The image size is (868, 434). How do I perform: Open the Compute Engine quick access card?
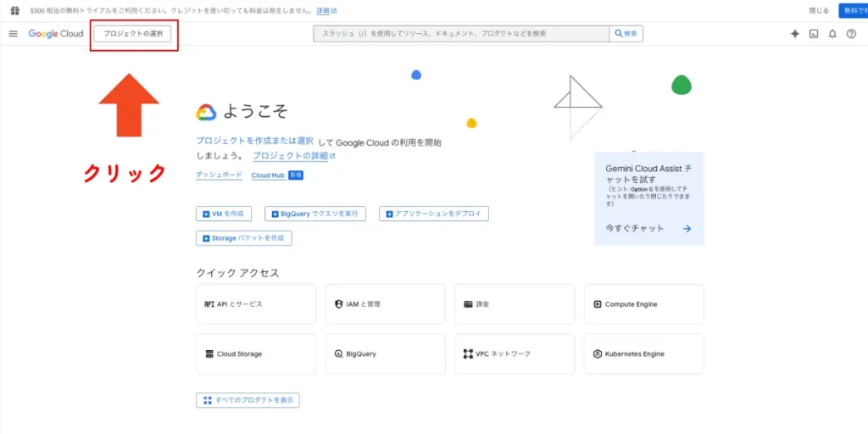643,304
